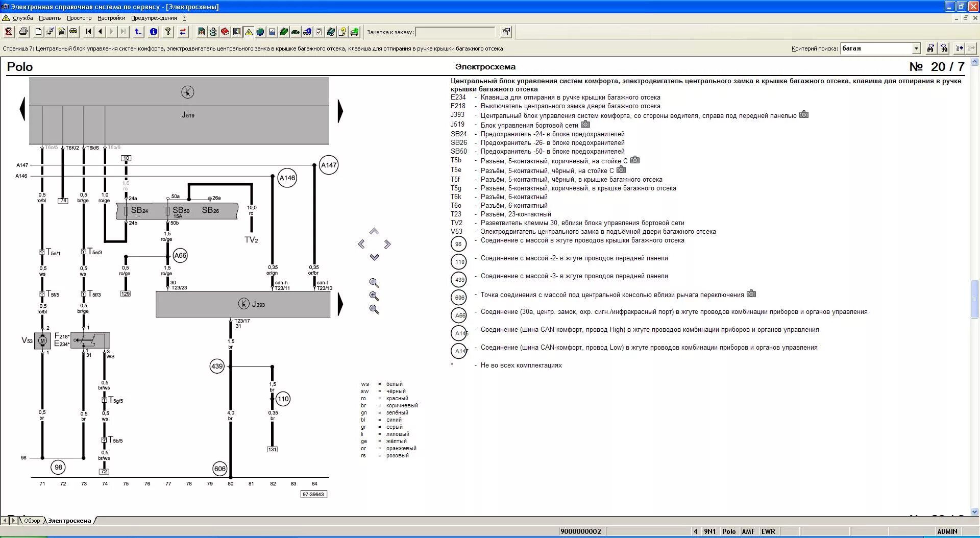Click the car icon left of first-page arrow
This screenshot has height=538, width=980.
coord(73,32)
